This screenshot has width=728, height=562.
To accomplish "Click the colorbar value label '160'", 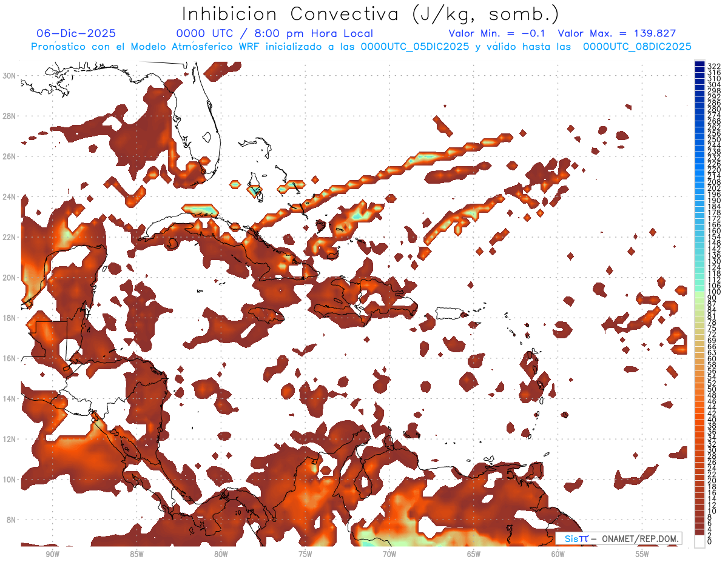I will point(713,231).
